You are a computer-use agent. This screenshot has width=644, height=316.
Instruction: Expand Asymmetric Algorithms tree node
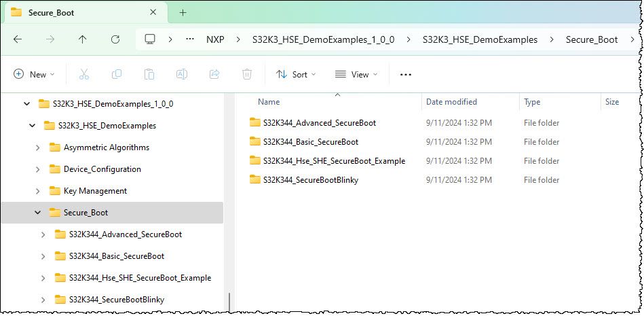(x=38, y=147)
